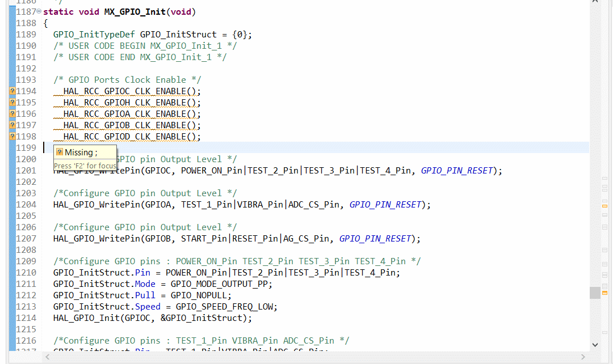
Task: Click the horizontal scrollbar right arrow
Action: [583, 357]
